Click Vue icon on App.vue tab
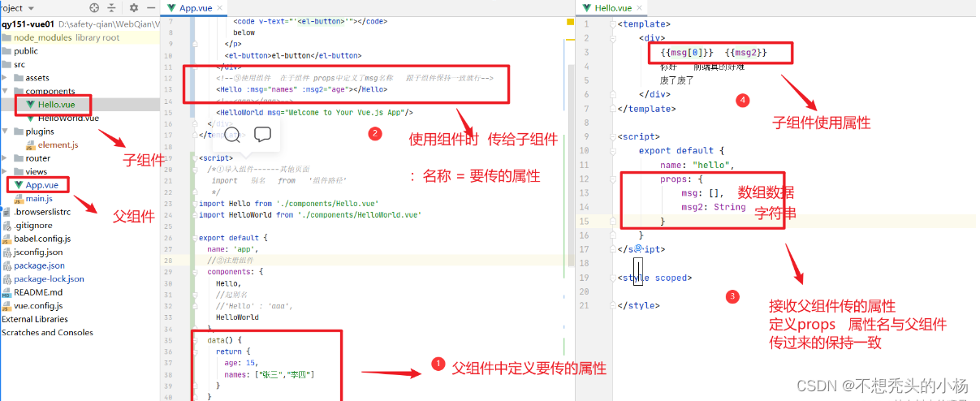Screen dimensions: 980x401 click(x=172, y=7)
